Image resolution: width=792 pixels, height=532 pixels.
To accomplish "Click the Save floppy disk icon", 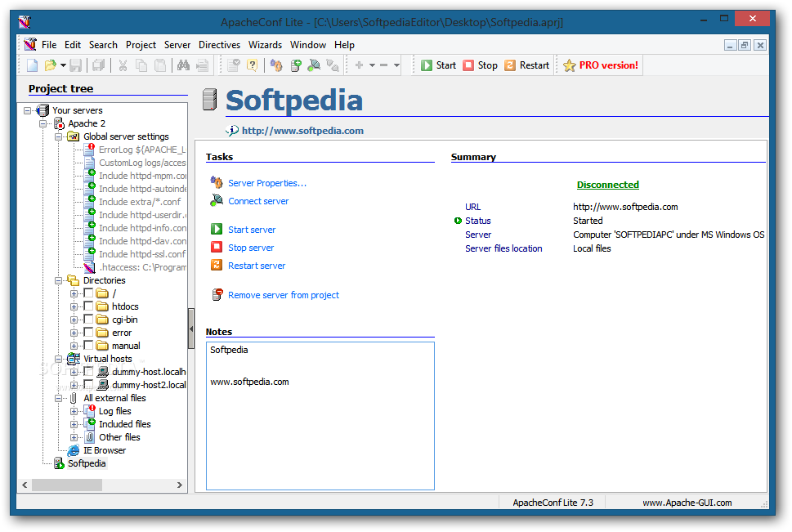I will coord(76,65).
